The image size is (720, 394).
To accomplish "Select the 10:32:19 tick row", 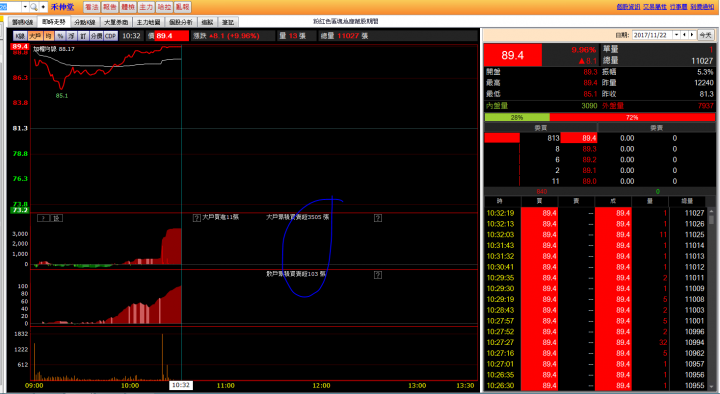I will pyautogui.click(x=595, y=213).
